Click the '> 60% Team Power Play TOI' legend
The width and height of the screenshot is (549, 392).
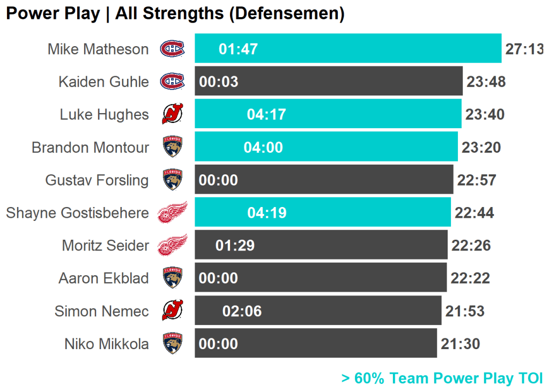coord(442,379)
